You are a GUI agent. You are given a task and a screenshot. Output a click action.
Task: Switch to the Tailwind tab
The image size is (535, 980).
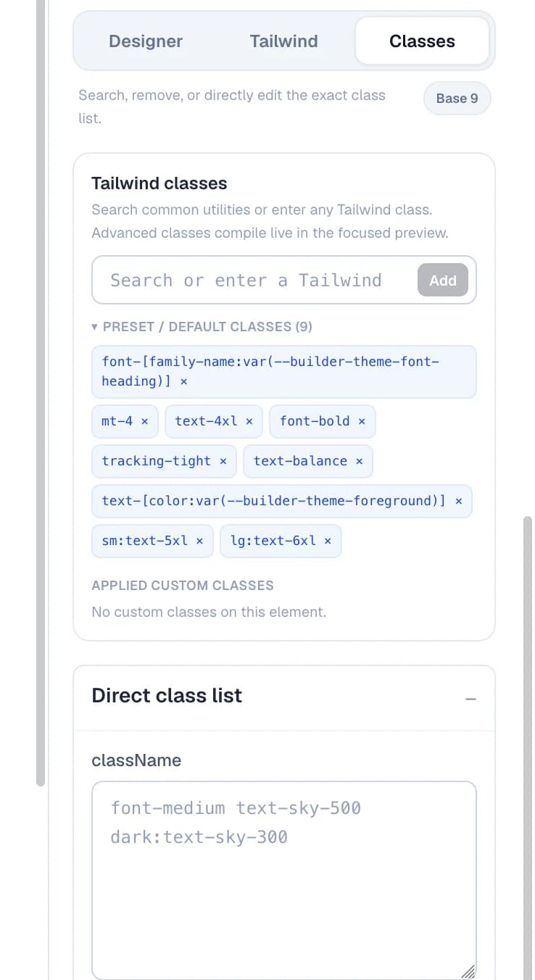[283, 41]
